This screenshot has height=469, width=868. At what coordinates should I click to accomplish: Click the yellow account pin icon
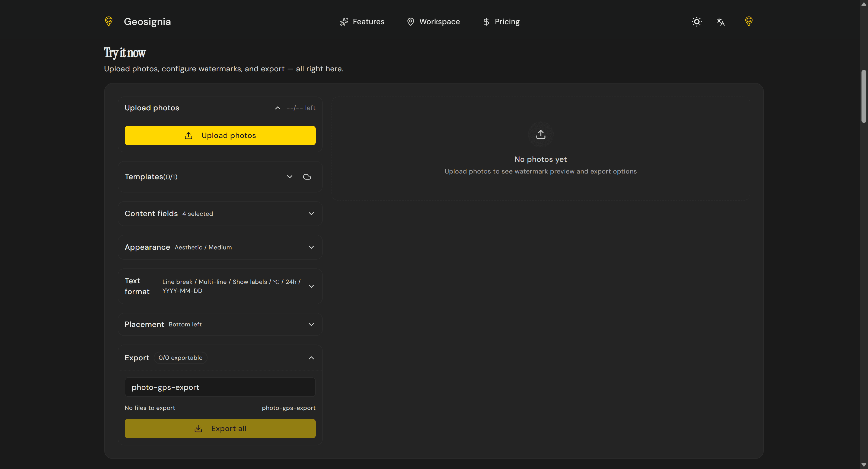coord(748,21)
